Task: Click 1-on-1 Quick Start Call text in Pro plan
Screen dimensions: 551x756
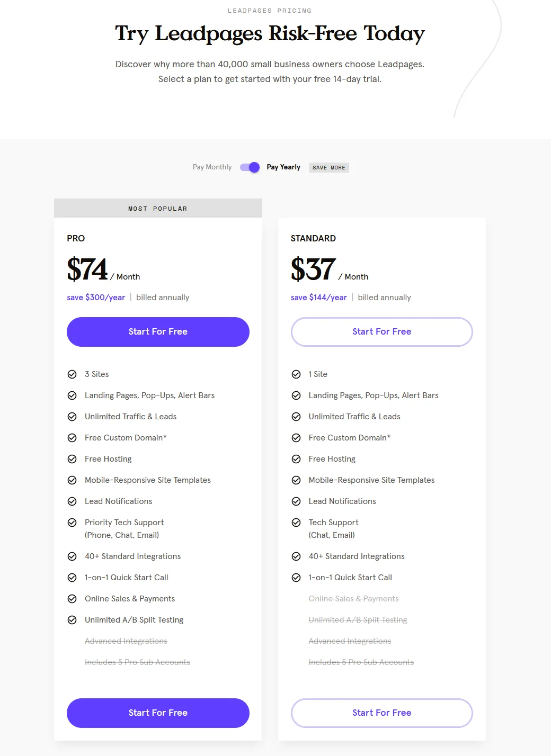Action: click(127, 578)
